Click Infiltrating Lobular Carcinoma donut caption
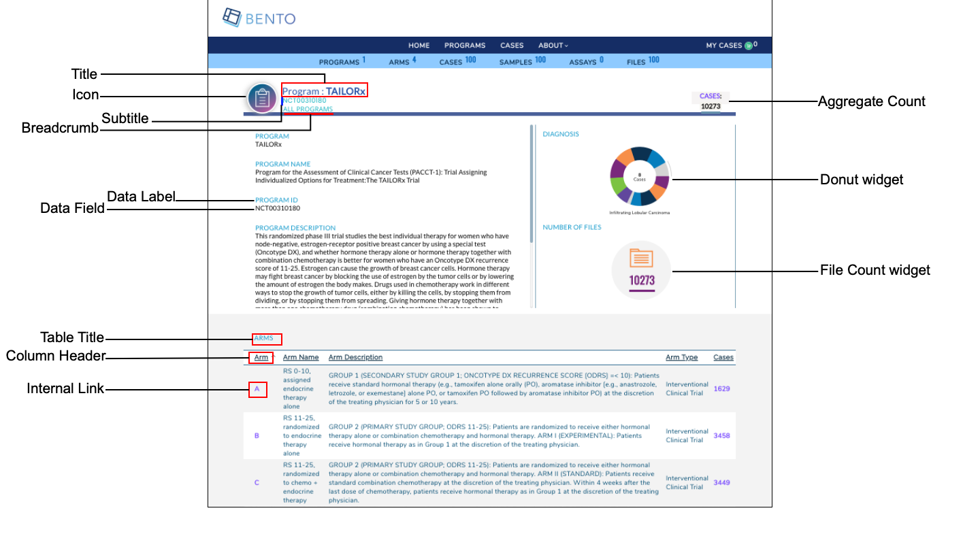 [x=640, y=213]
